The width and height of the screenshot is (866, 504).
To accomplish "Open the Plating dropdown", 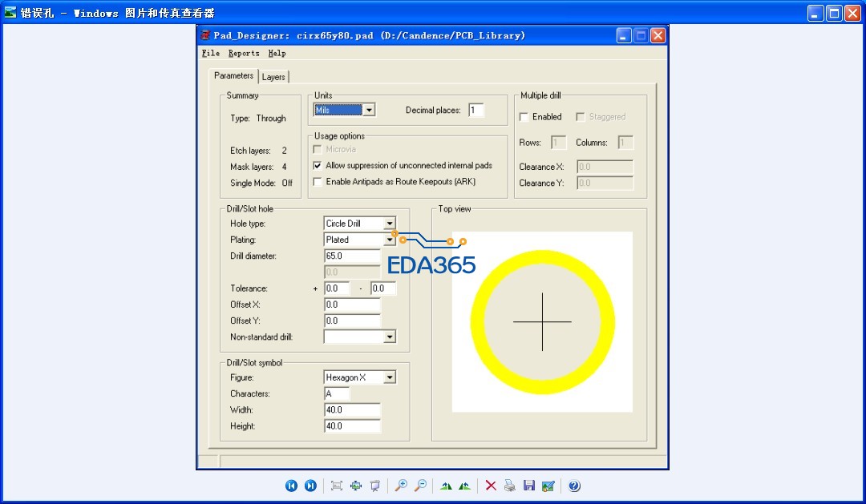I will pos(390,240).
